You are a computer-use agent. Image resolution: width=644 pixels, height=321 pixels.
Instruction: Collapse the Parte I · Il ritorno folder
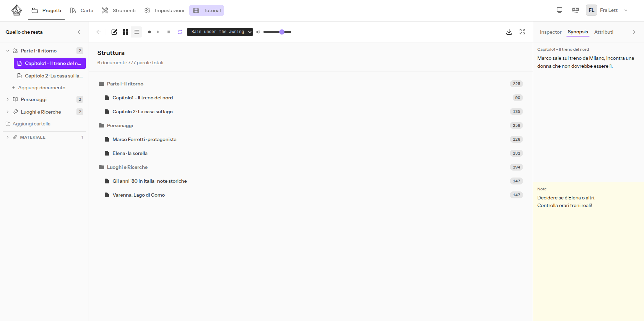(8, 51)
